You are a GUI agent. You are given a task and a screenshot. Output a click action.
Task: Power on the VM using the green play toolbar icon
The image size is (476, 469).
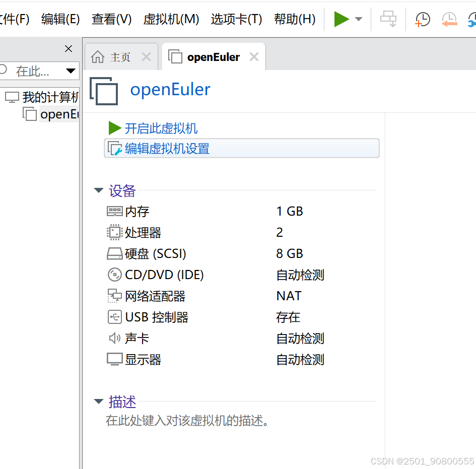coord(342,19)
